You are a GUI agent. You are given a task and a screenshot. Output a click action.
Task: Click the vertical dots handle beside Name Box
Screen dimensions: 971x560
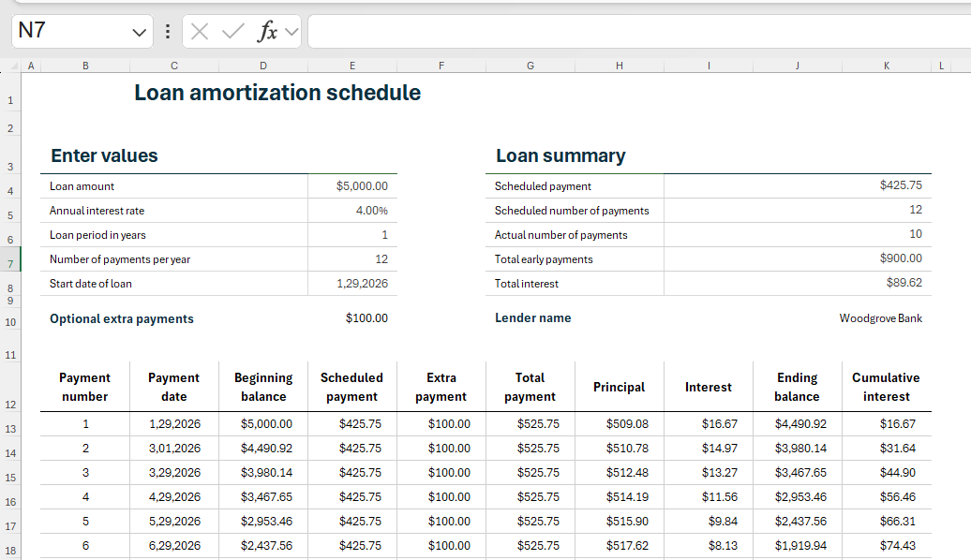pyautogui.click(x=167, y=32)
